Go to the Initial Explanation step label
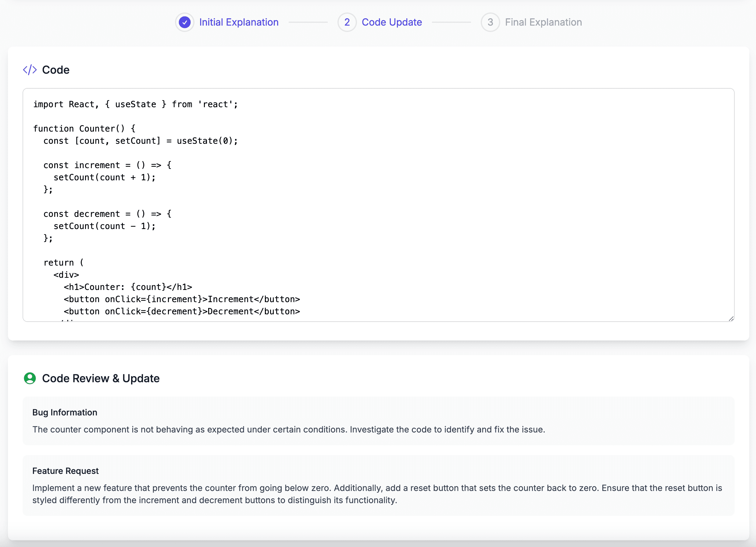The image size is (756, 547). click(x=239, y=22)
